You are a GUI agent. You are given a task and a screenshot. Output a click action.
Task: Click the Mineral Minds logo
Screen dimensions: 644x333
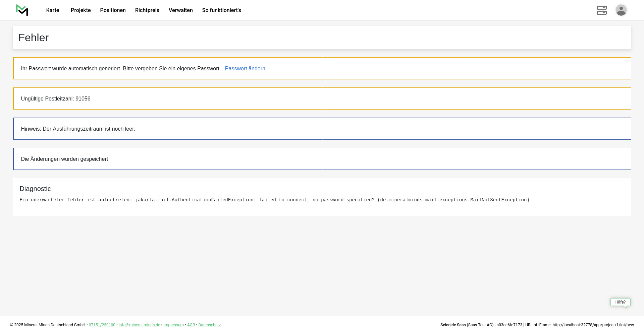22,10
